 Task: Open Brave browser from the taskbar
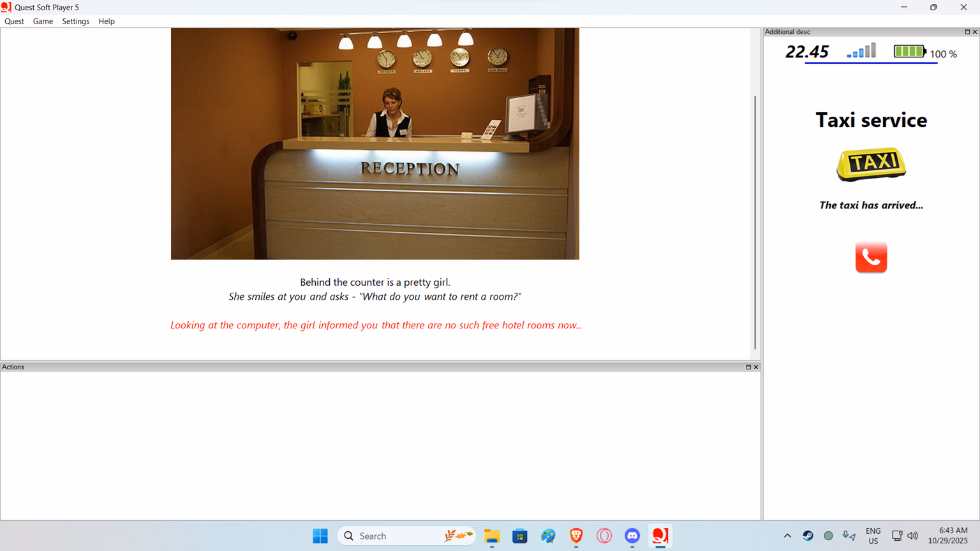(x=576, y=536)
